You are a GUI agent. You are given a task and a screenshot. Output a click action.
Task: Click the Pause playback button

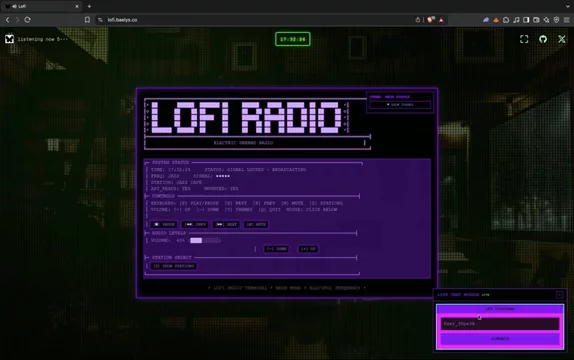(x=164, y=224)
